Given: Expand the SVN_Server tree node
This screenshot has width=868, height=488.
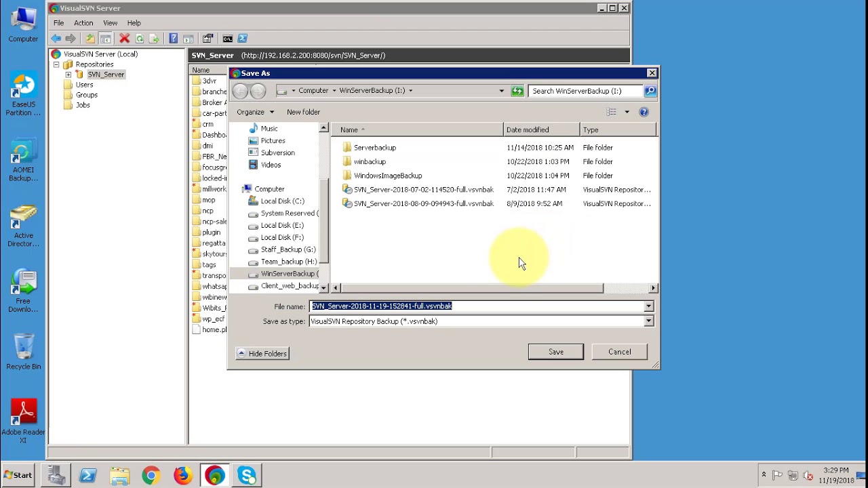Looking at the screenshot, I should coord(68,75).
